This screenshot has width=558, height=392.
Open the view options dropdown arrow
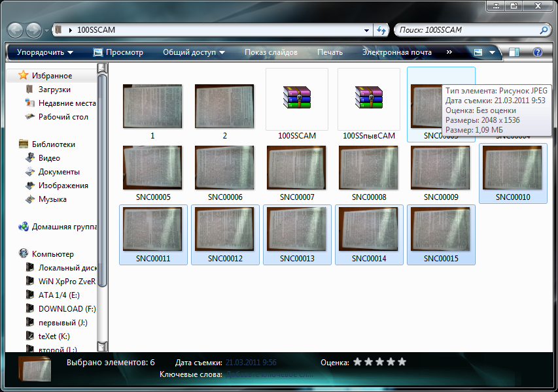(492, 53)
